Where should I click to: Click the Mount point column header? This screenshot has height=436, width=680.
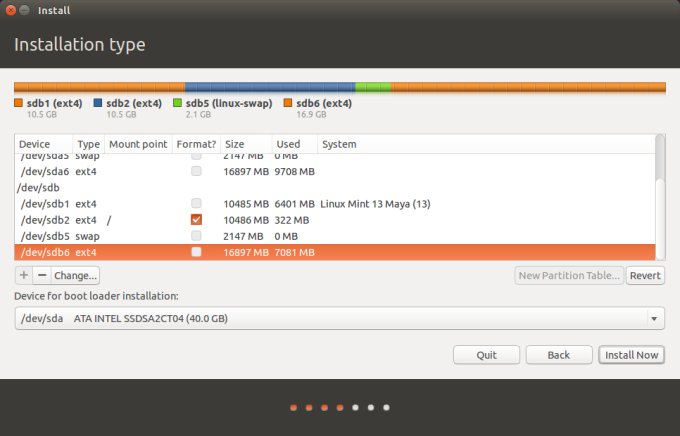point(138,145)
